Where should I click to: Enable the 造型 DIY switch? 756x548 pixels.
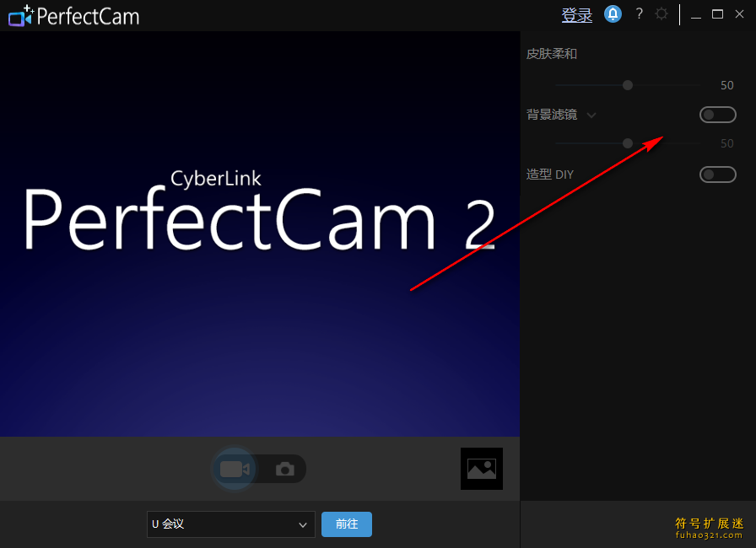[x=717, y=175]
